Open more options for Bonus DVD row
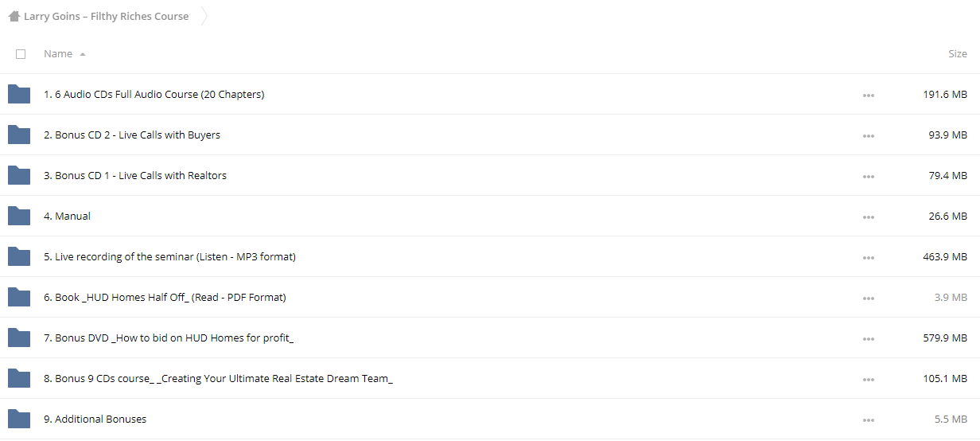 click(868, 339)
